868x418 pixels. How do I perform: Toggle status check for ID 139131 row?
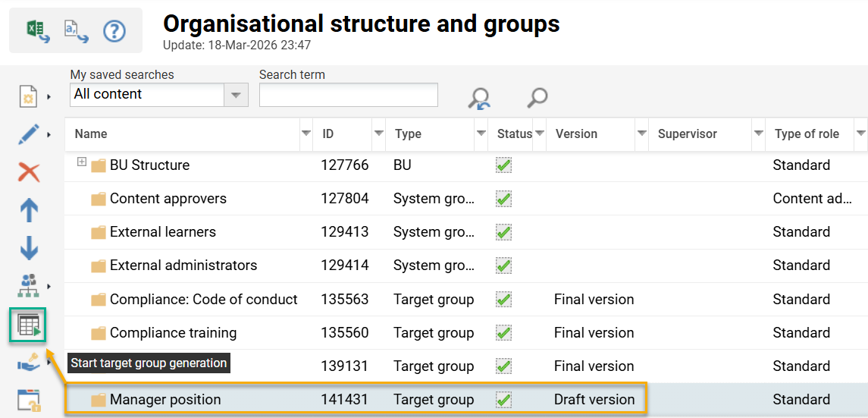(504, 366)
